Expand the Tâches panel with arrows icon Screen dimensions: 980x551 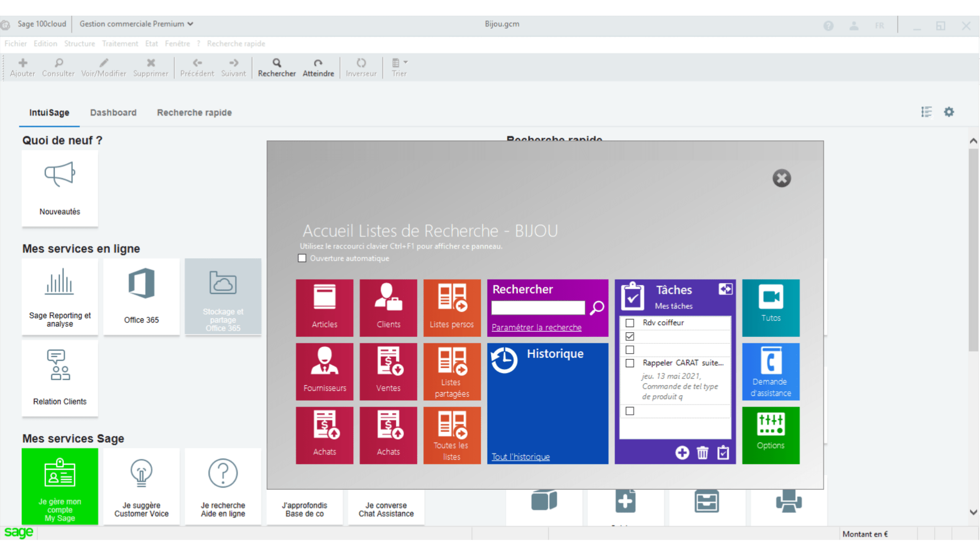[x=725, y=289]
